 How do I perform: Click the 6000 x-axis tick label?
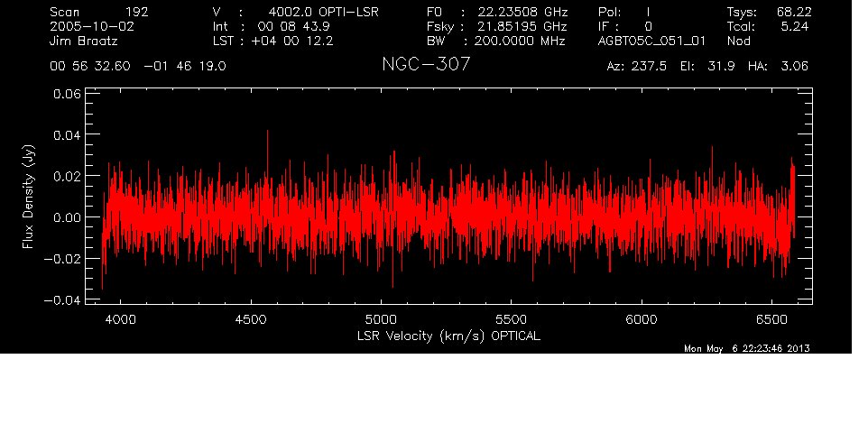tap(642, 319)
